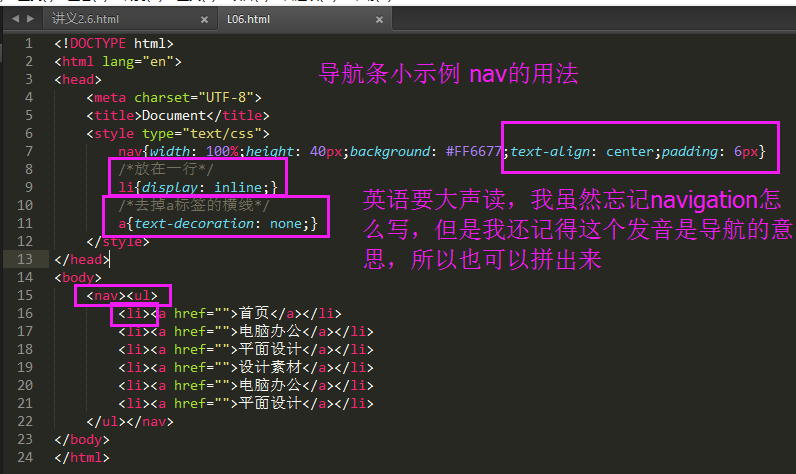The height and width of the screenshot is (474, 796).
Task: Place cursor on list item 首页
Action: click(x=229, y=314)
